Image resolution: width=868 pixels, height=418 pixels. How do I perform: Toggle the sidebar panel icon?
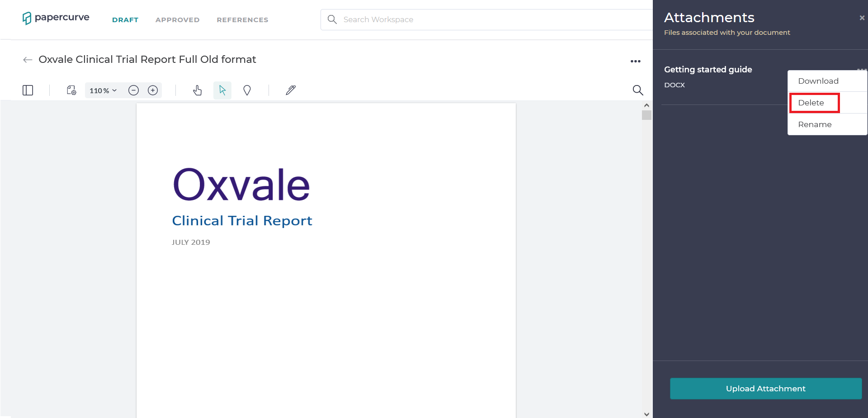coord(28,90)
